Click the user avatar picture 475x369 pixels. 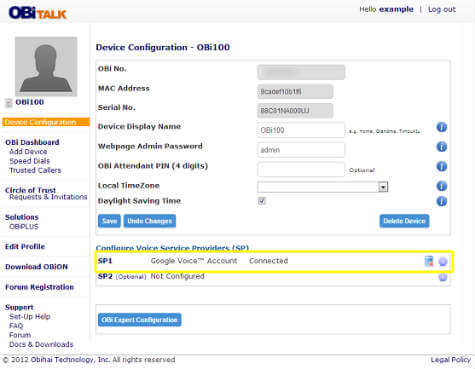(x=46, y=67)
